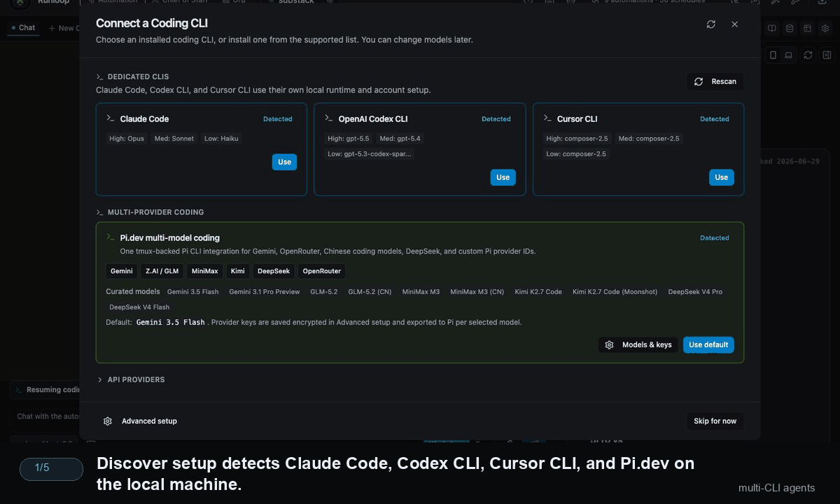Click the Gemini 3.5 Flash curated model

[192, 292]
